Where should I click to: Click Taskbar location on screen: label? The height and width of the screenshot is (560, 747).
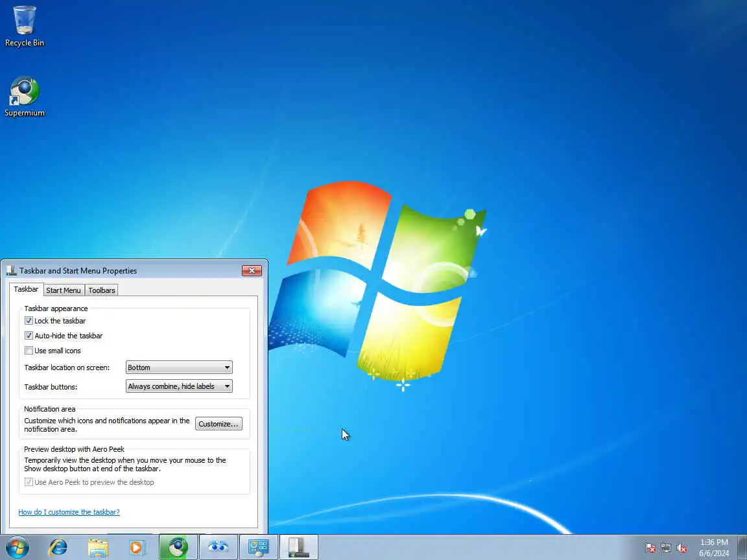pos(67,367)
